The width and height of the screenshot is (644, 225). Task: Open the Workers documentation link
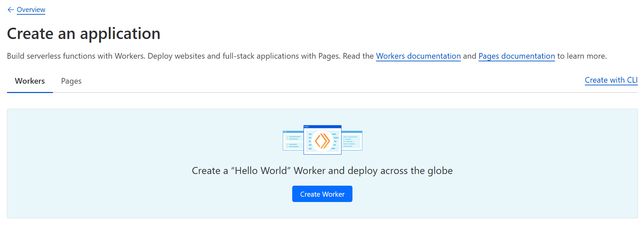pos(418,56)
